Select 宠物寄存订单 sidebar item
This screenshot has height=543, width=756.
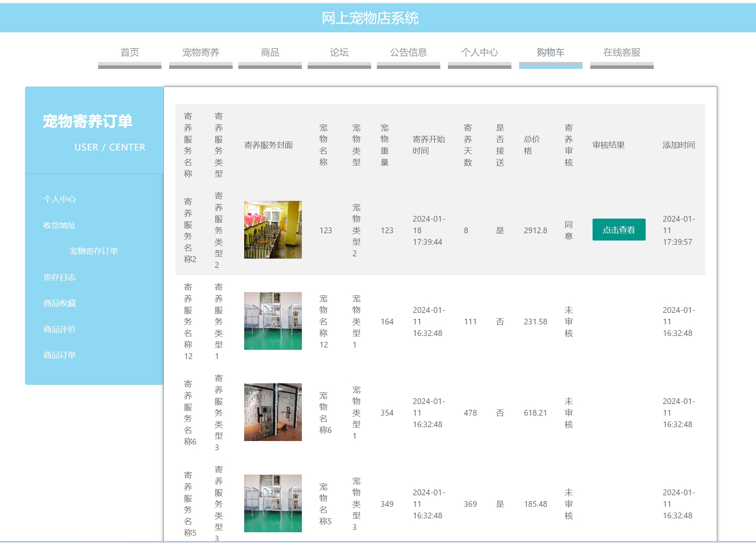93,251
